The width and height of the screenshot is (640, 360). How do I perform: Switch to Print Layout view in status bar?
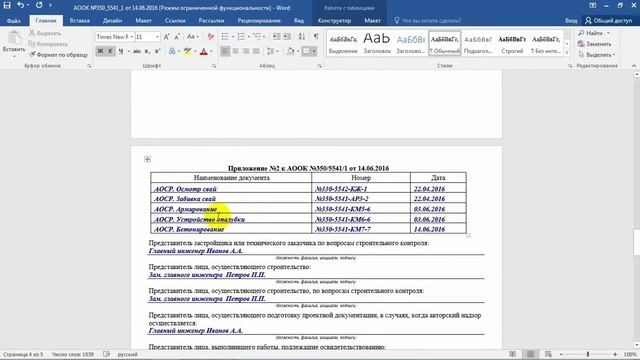click(x=530, y=354)
